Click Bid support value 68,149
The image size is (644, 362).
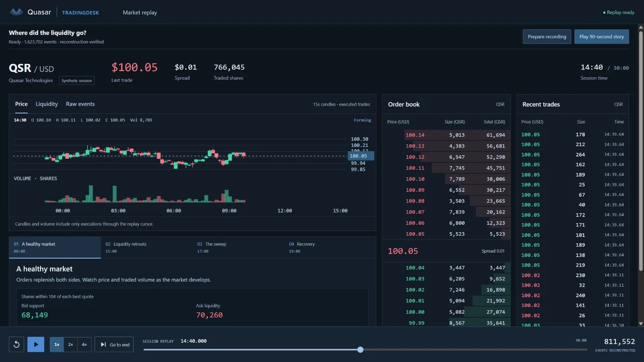[x=35, y=315]
